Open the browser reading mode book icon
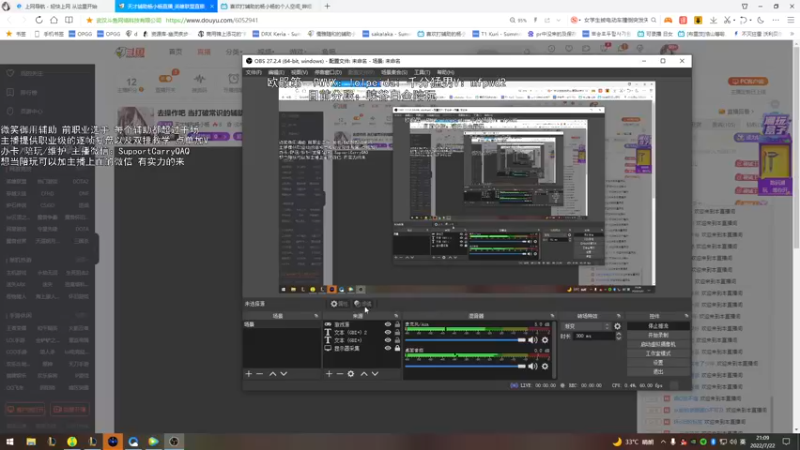The image size is (800, 450). 69,20
